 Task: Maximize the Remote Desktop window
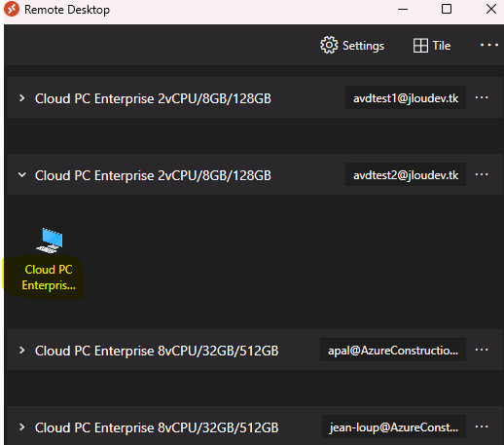point(447,9)
